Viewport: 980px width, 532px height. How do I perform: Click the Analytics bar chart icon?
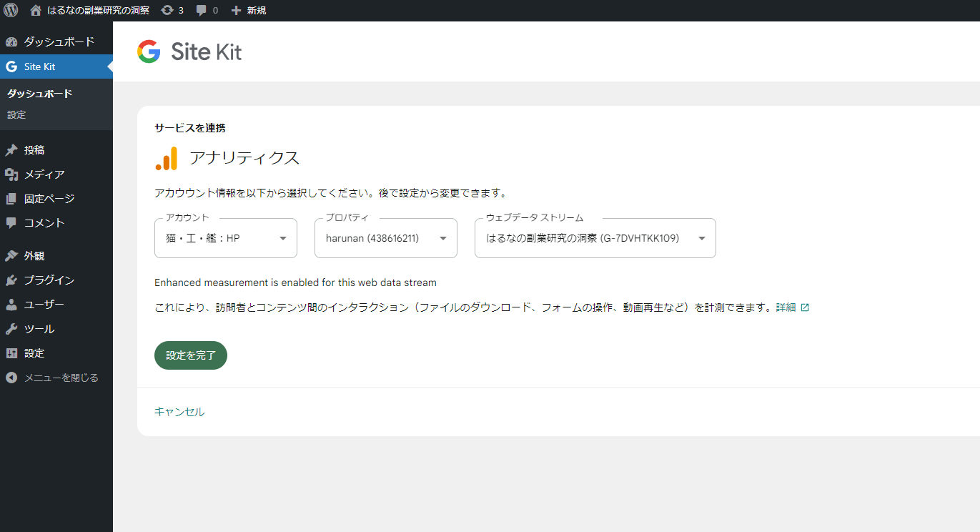[167, 159]
